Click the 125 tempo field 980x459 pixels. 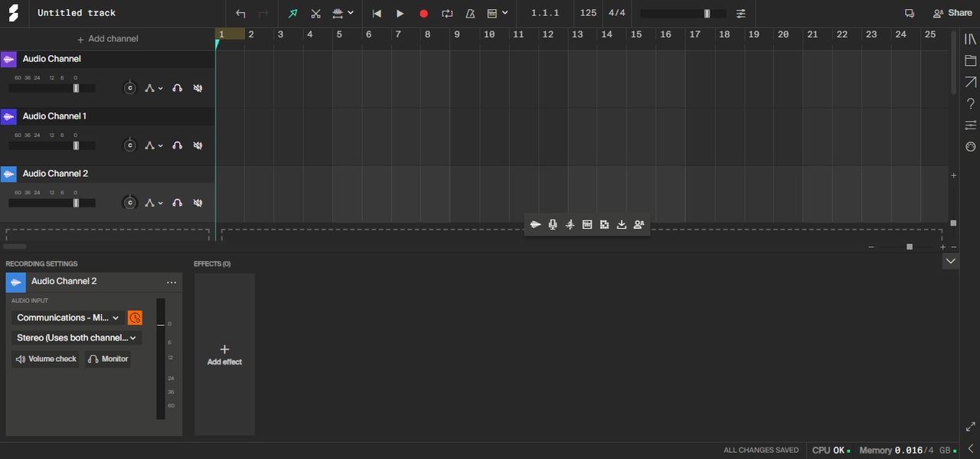(x=588, y=13)
